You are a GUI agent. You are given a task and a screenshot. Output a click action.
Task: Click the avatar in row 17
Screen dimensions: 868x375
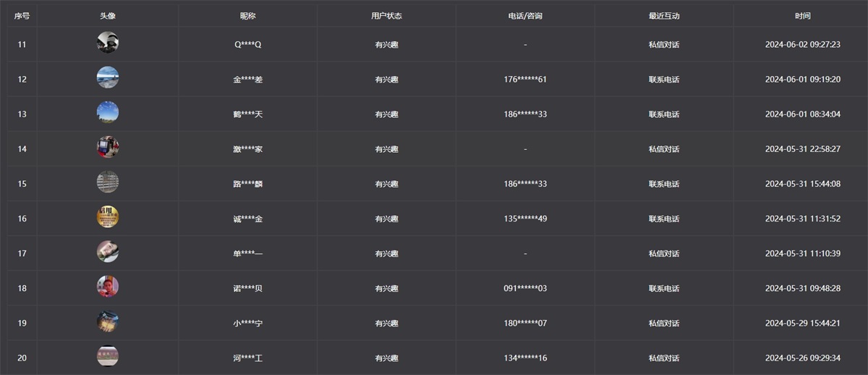pos(108,252)
